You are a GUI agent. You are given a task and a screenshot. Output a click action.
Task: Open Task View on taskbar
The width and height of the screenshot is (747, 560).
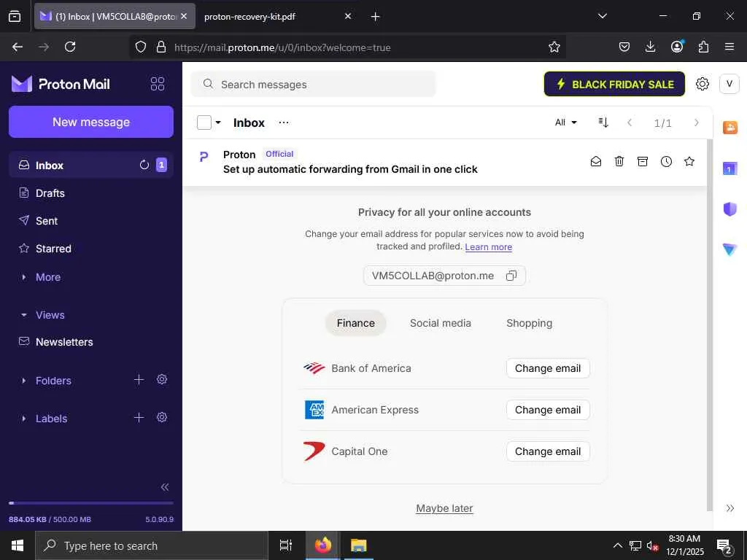[285, 545]
